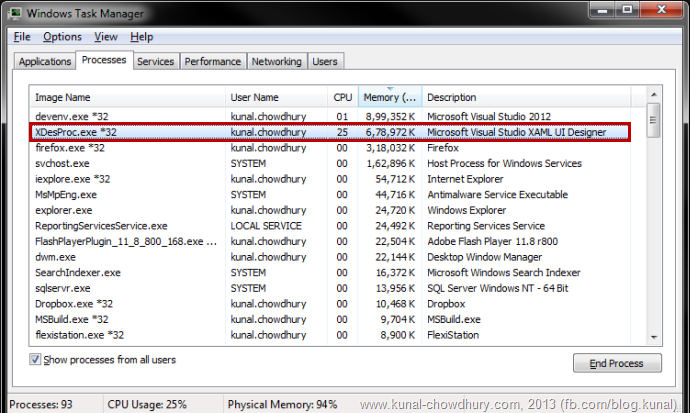Select the explorer.exe process
Image resolution: width=690 pixels, height=413 pixels.
[330, 210]
